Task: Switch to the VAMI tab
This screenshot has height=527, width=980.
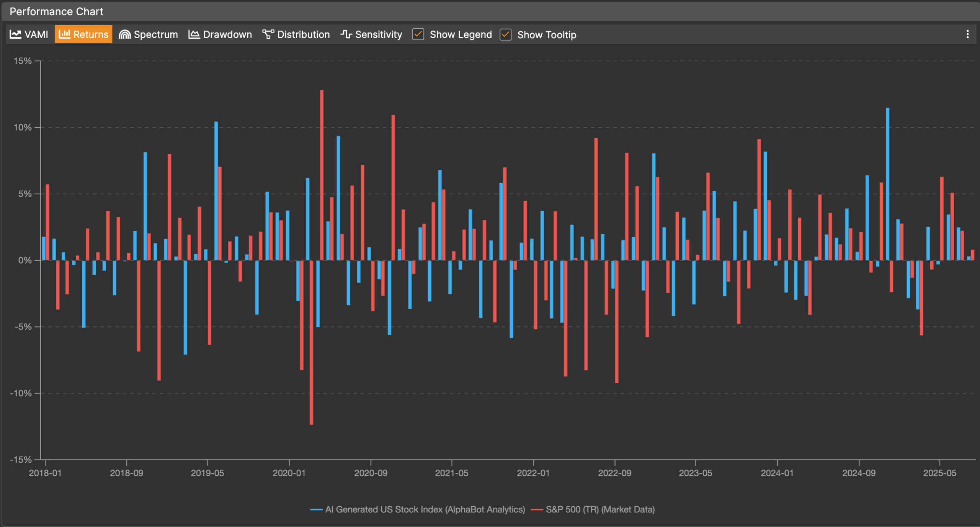Action: click(x=29, y=34)
